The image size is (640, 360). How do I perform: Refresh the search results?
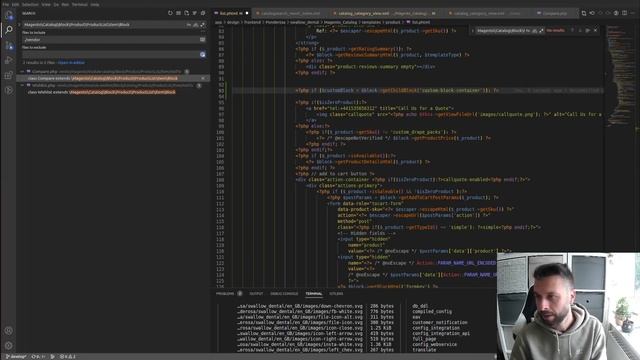(170, 13)
